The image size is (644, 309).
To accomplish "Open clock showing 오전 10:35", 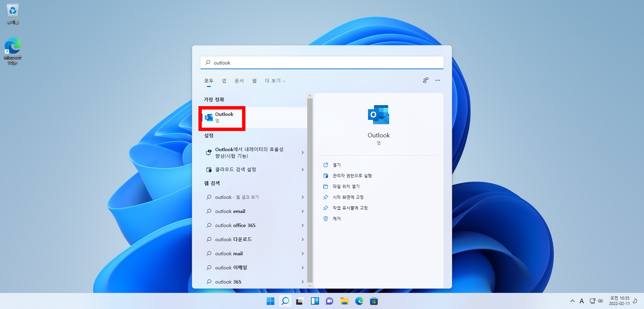I will point(619,301).
